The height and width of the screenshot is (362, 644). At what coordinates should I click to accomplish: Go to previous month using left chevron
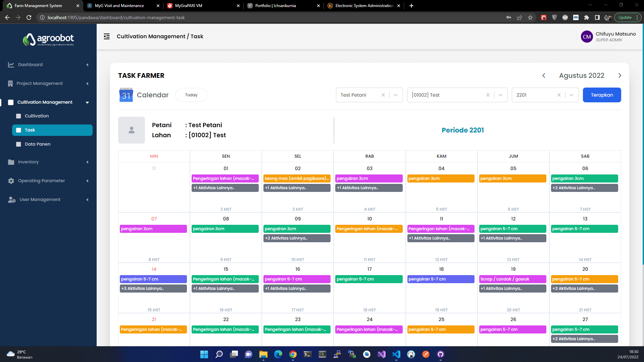pos(544,76)
